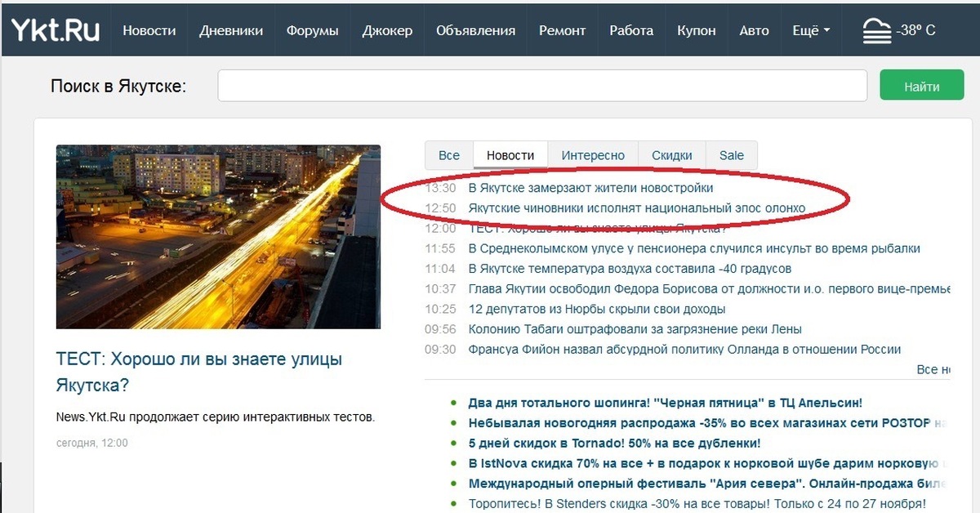Expand the Ещё dropdown menu
This screenshot has height=513, width=980.
(811, 31)
